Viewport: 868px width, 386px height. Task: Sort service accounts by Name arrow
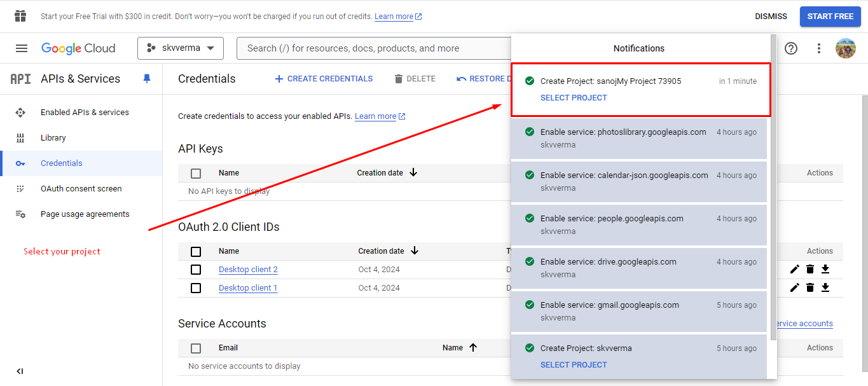pyautogui.click(x=473, y=347)
